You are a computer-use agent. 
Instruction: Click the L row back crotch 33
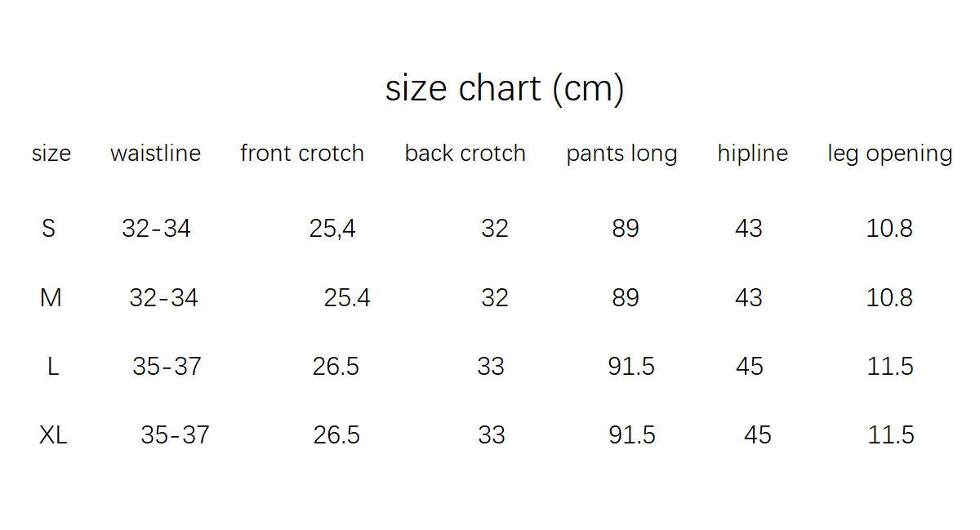[491, 367]
